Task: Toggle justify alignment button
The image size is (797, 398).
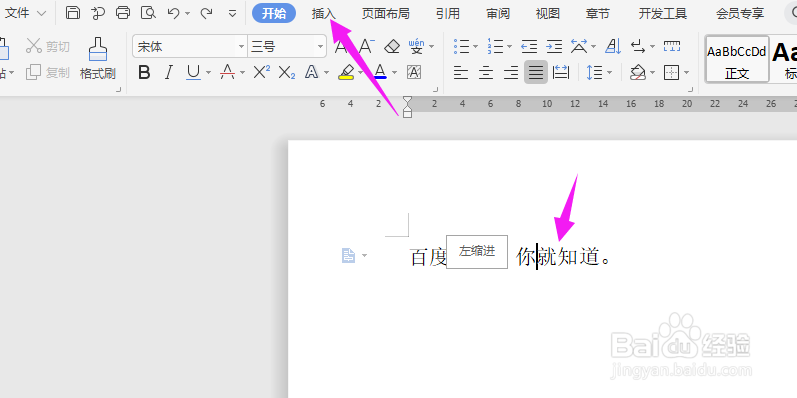Action: [x=536, y=72]
